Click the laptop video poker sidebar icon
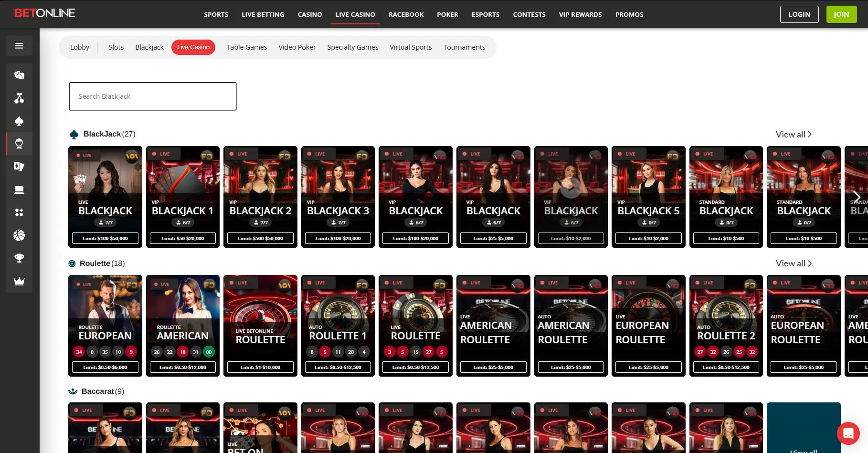The width and height of the screenshot is (868, 453). click(19, 190)
